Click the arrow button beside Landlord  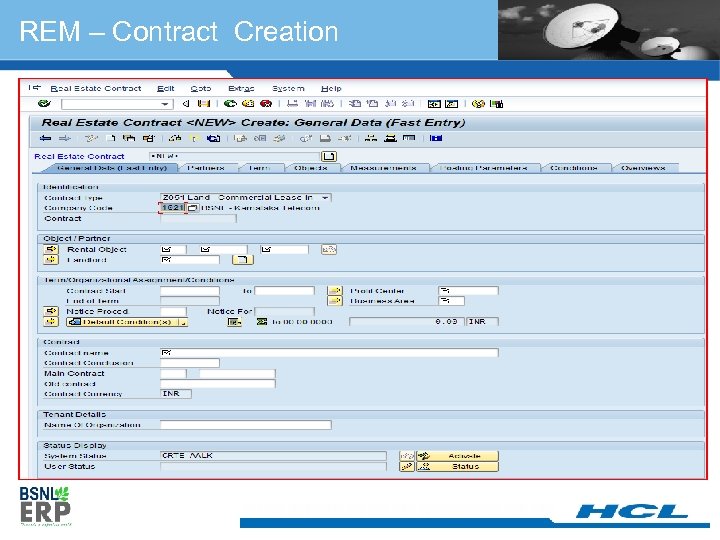pos(51,260)
